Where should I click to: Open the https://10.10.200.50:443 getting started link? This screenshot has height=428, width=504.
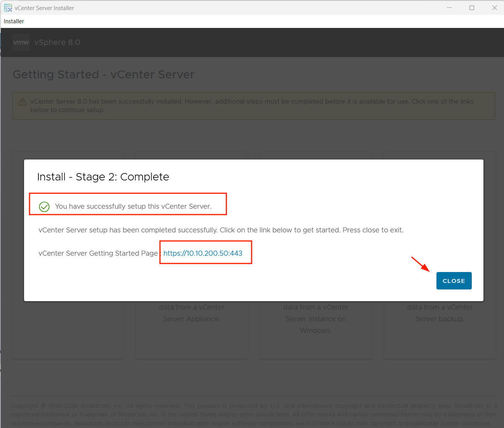point(203,253)
